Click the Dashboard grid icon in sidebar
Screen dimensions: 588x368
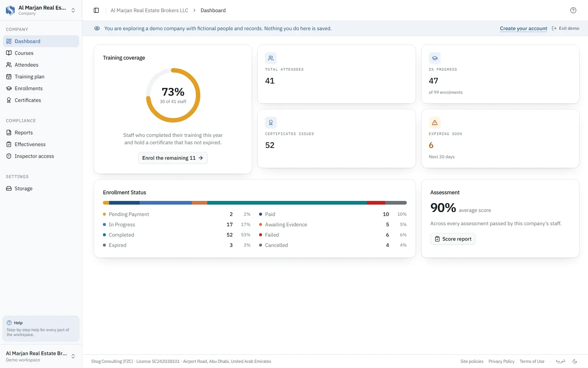coord(9,41)
